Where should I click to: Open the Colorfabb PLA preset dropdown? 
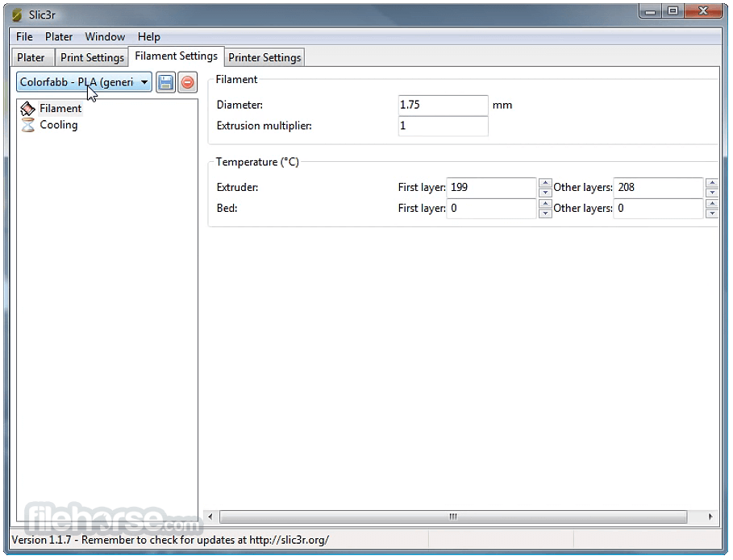coord(84,82)
